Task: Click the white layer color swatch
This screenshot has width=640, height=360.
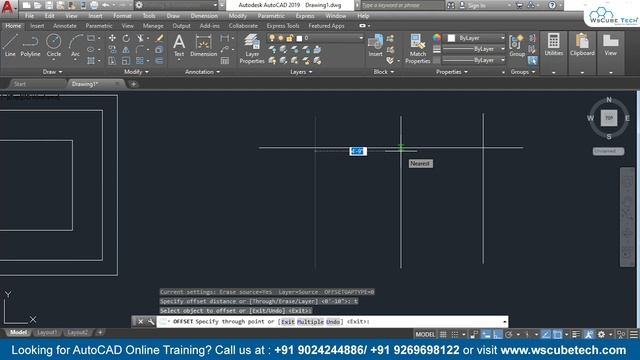Action: [x=299, y=38]
